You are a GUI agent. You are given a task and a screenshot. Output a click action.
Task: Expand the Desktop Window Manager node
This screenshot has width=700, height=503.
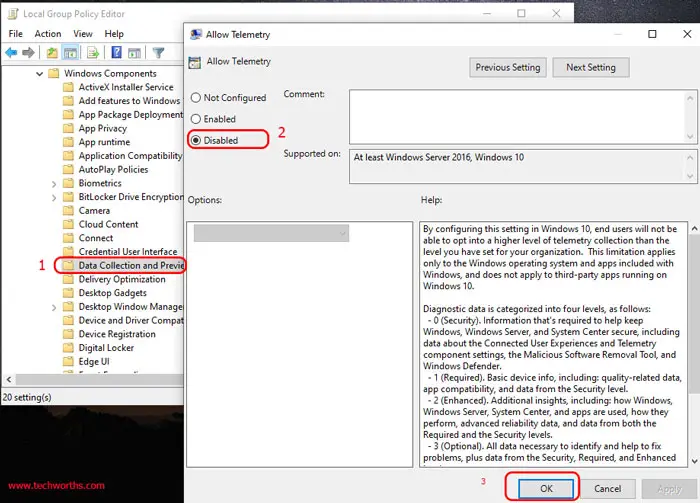pyautogui.click(x=54, y=307)
